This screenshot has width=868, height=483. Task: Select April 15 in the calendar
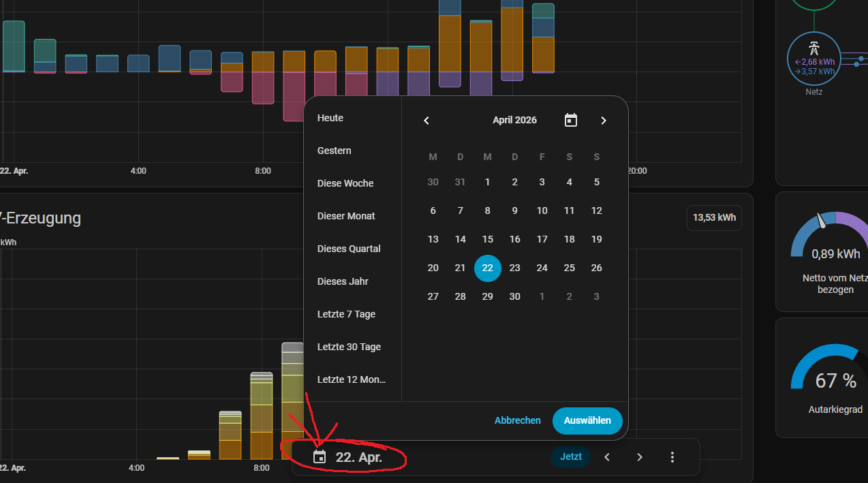(487, 239)
